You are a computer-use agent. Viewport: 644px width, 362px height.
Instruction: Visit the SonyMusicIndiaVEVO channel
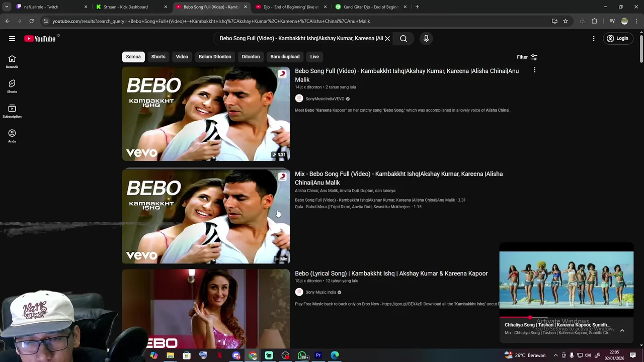pos(325,99)
